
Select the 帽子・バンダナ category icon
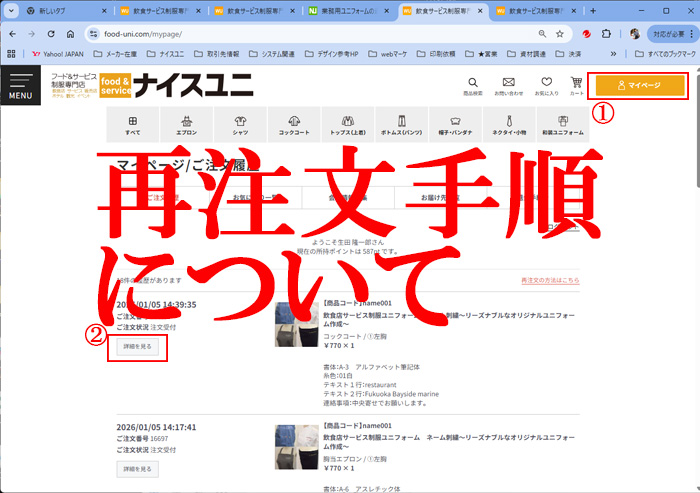pos(455,125)
